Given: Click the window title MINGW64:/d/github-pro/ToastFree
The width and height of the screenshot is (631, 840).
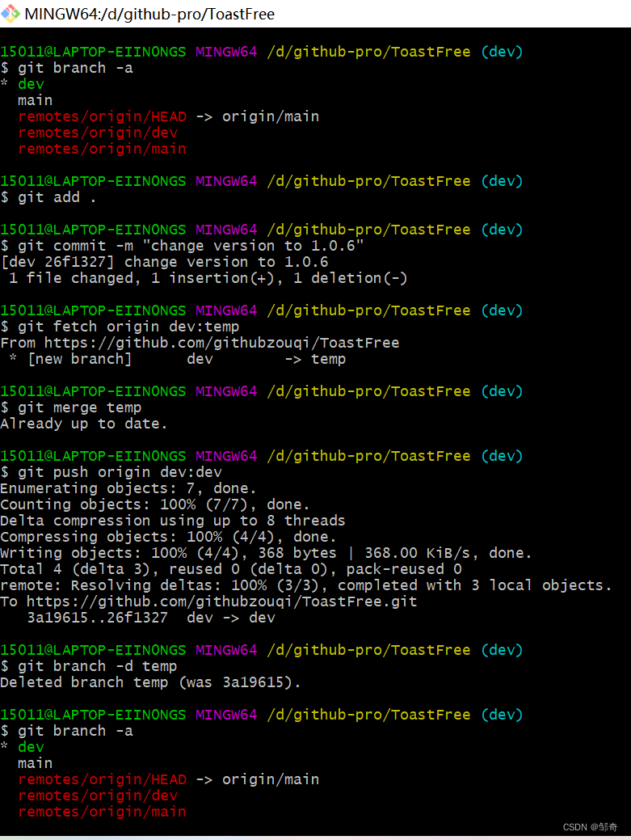Looking at the screenshot, I should pyautogui.click(x=149, y=14).
